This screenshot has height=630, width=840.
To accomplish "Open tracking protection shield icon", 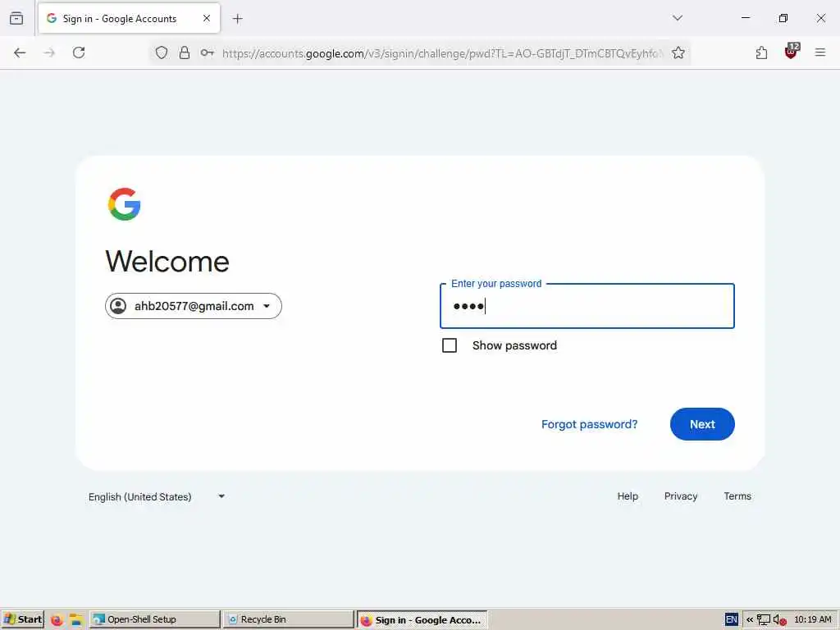I will pos(162,52).
